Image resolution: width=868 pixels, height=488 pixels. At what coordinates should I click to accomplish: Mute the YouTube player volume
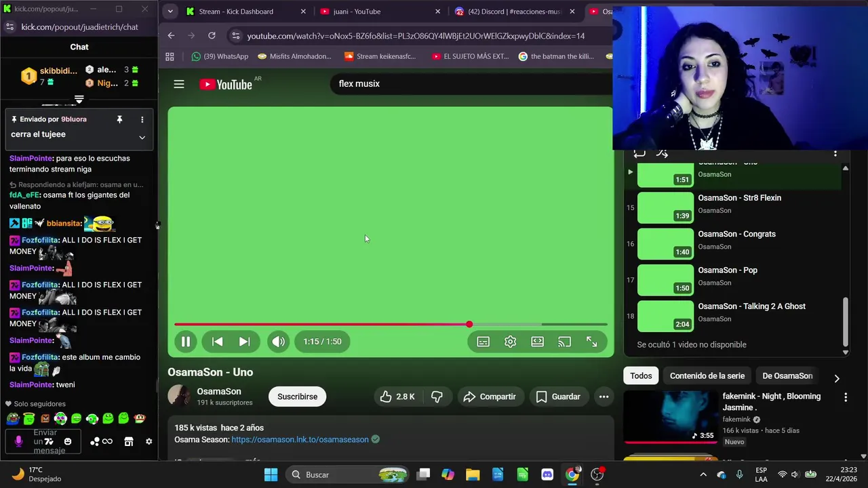click(278, 342)
